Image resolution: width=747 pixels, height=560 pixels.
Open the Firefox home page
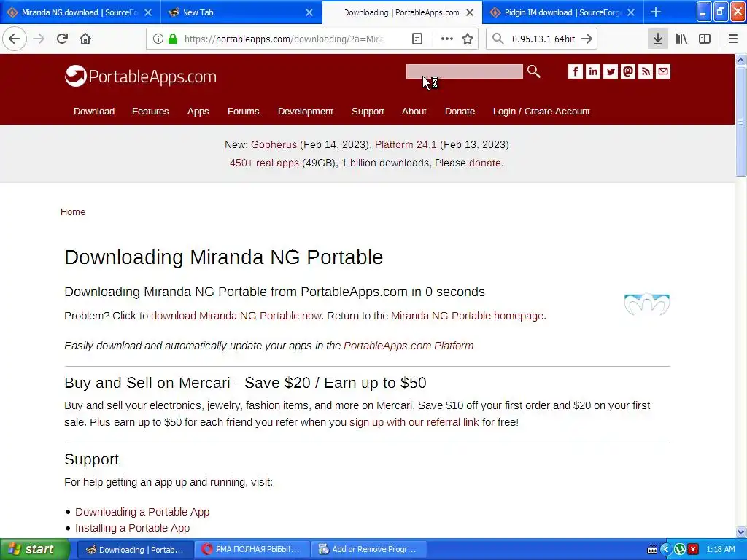point(85,39)
